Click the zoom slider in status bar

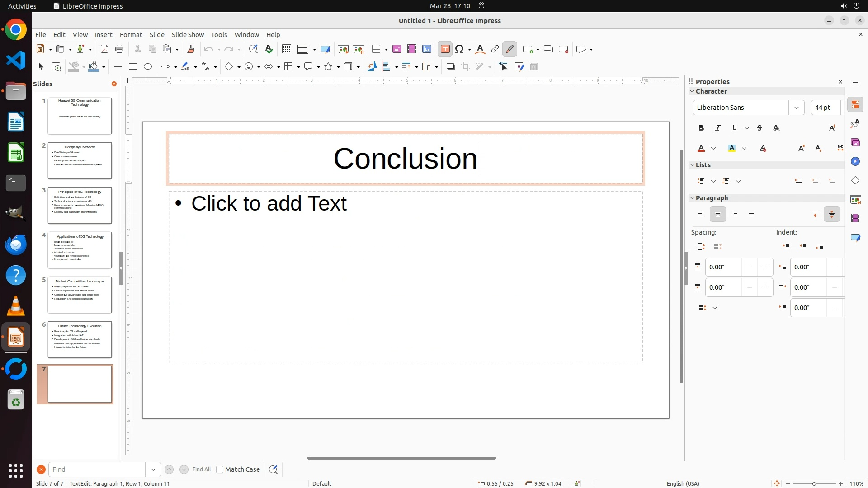tap(814, 484)
